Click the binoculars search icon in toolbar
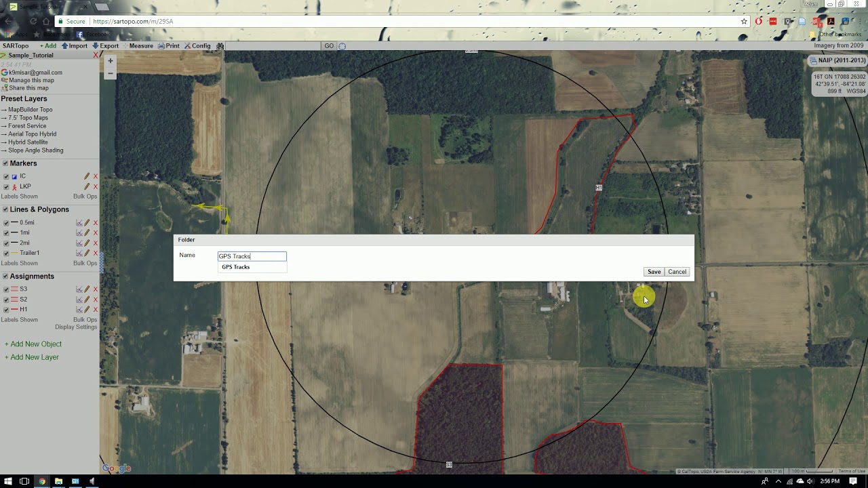 click(220, 46)
